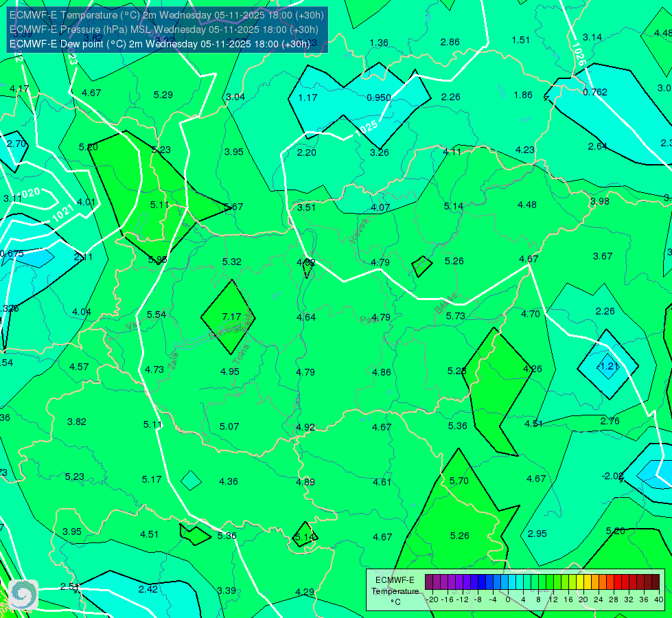
Task: Click the -2.02 temperature value
Action: [612, 476]
